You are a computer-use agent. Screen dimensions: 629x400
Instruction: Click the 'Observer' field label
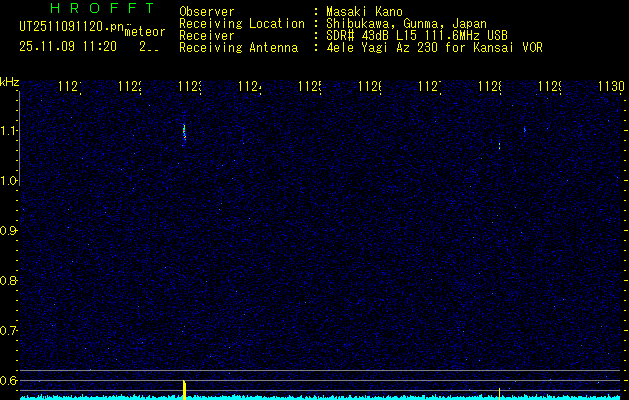click(x=207, y=12)
